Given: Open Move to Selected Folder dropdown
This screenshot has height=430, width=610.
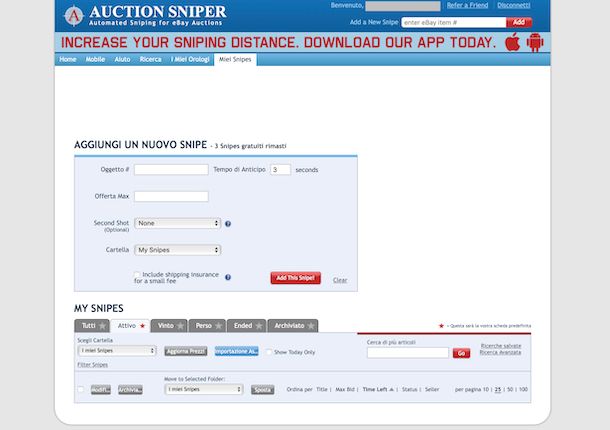Looking at the screenshot, I should pos(204,389).
